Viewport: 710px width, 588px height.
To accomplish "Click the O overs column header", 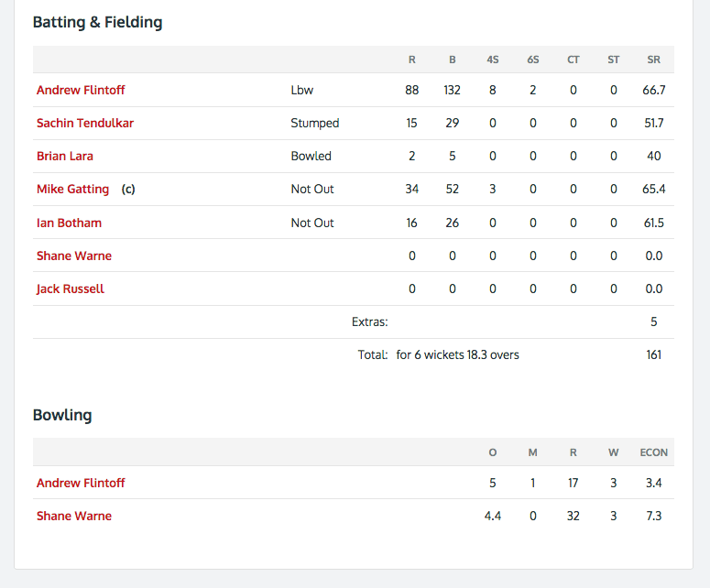I will click(493, 452).
